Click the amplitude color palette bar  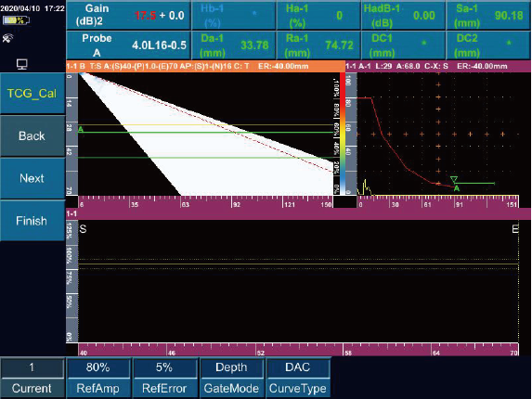click(x=343, y=135)
